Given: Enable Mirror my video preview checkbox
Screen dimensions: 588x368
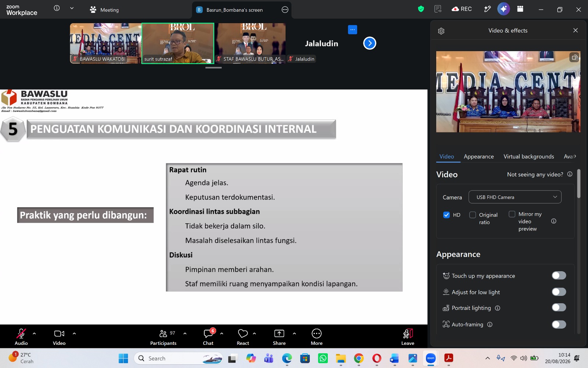Looking at the screenshot, I should point(512,214).
